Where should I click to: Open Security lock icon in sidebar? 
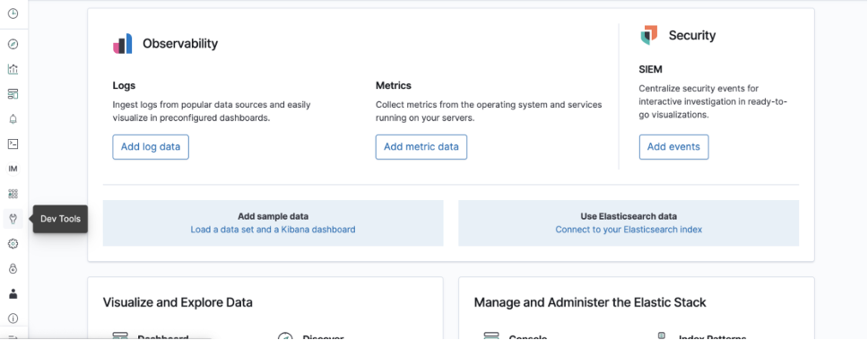[13, 268]
